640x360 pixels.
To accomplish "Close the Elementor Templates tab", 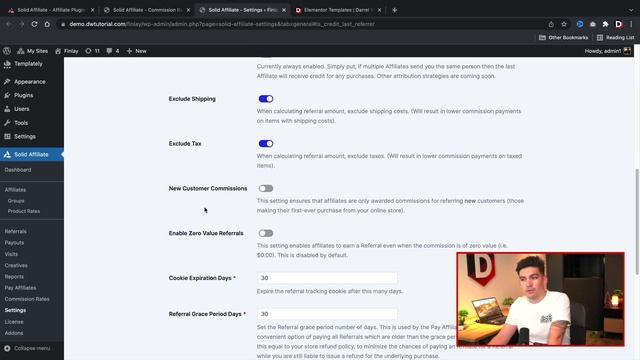I will tap(379, 10).
